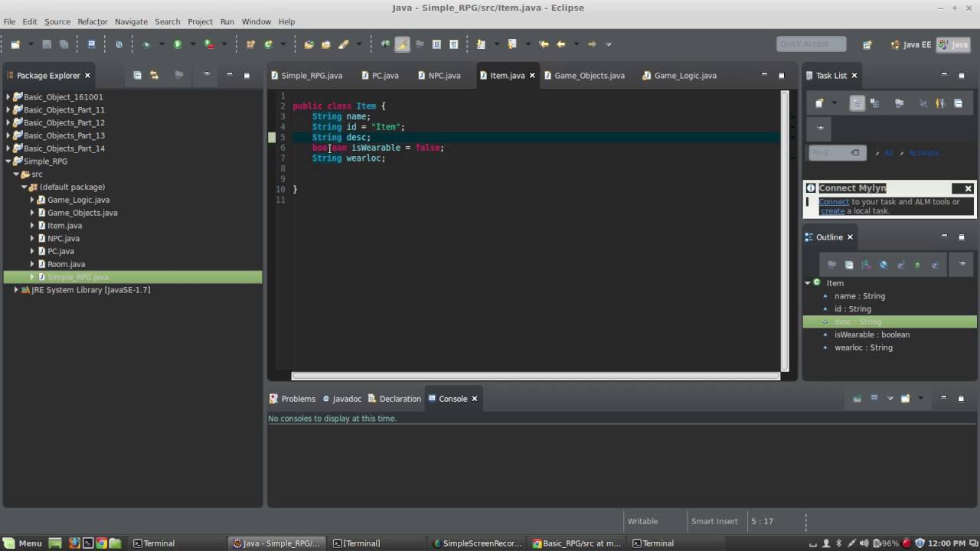Open the Declaration tab
Screen dimensions: 980x551
click(x=395, y=399)
